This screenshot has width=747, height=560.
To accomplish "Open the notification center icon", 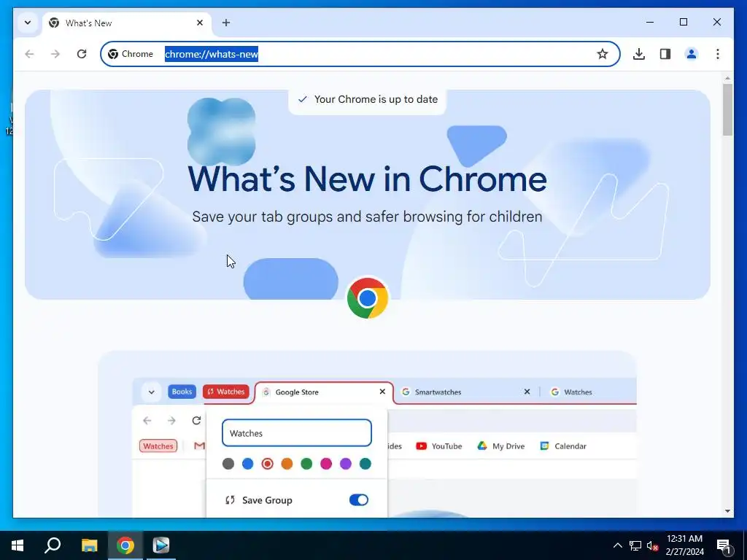I will (724, 545).
